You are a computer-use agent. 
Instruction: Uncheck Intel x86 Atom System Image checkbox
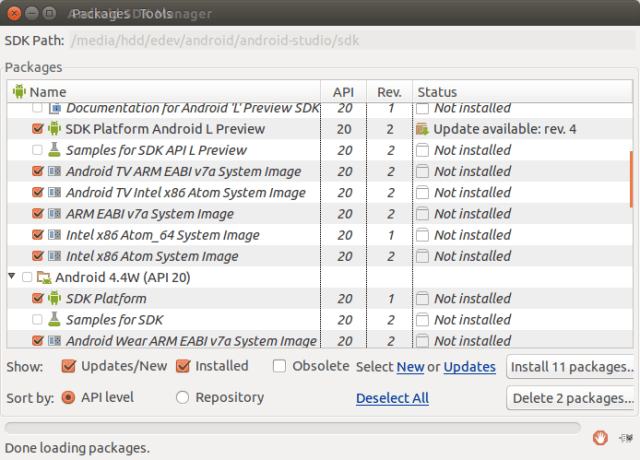pos(38,256)
